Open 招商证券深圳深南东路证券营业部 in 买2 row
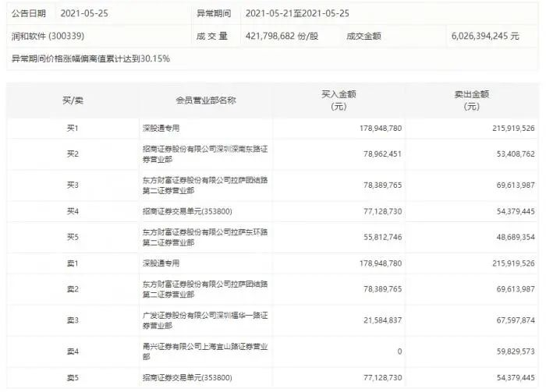 tap(205, 154)
